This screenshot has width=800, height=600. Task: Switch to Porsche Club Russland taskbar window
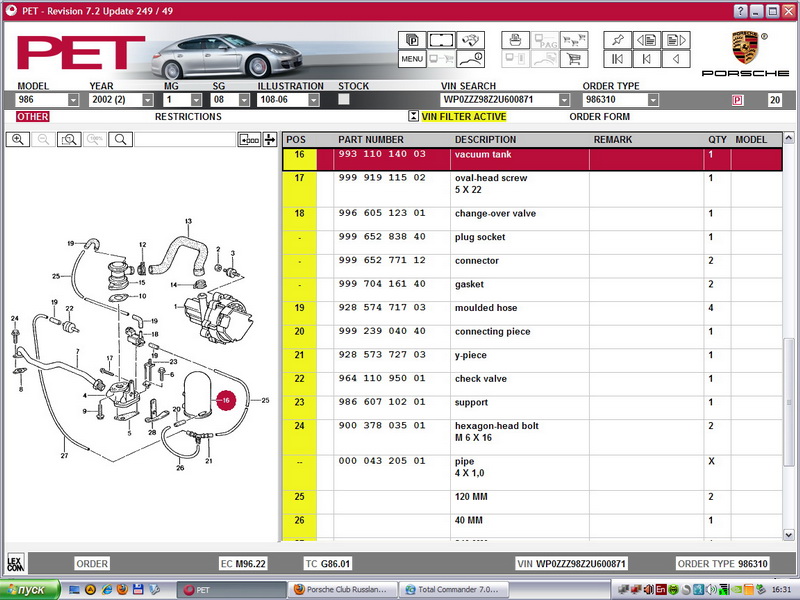[x=342, y=590]
